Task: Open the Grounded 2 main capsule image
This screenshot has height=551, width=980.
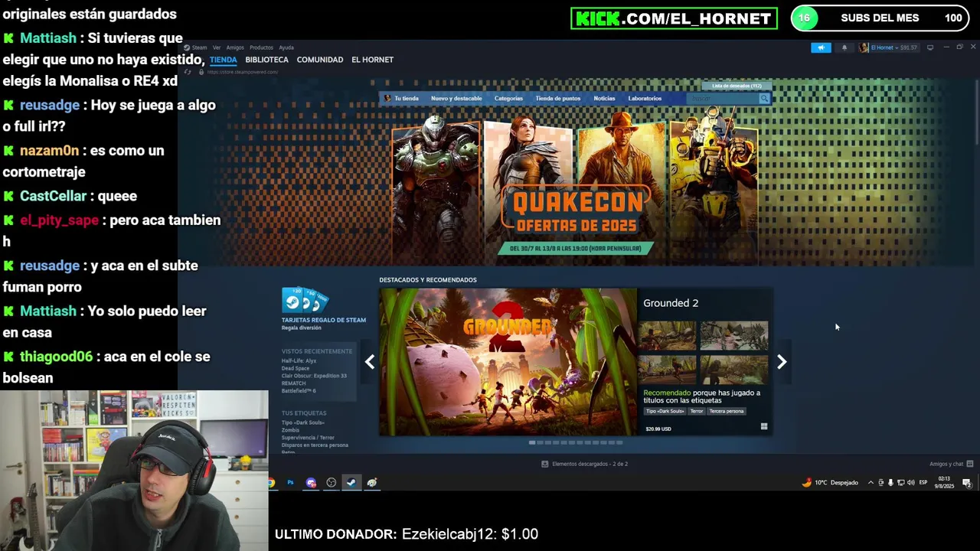Action: coord(508,362)
